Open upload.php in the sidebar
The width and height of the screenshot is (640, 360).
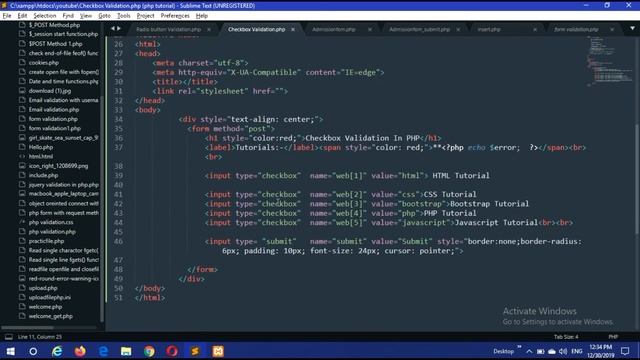pyautogui.click(x=43, y=288)
